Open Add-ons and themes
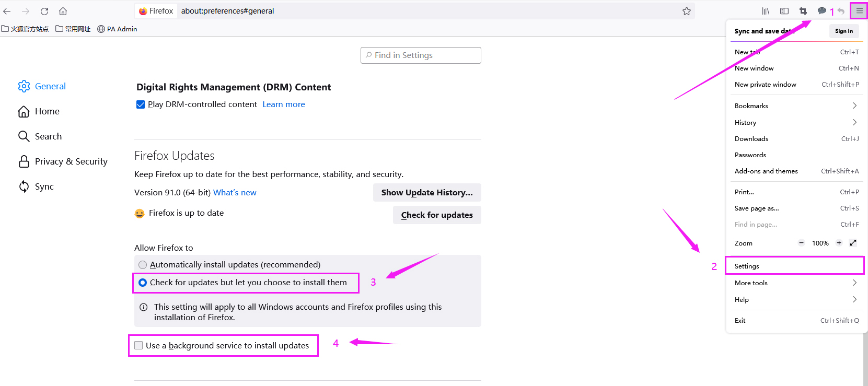This screenshot has width=868, height=386. coord(796,171)
